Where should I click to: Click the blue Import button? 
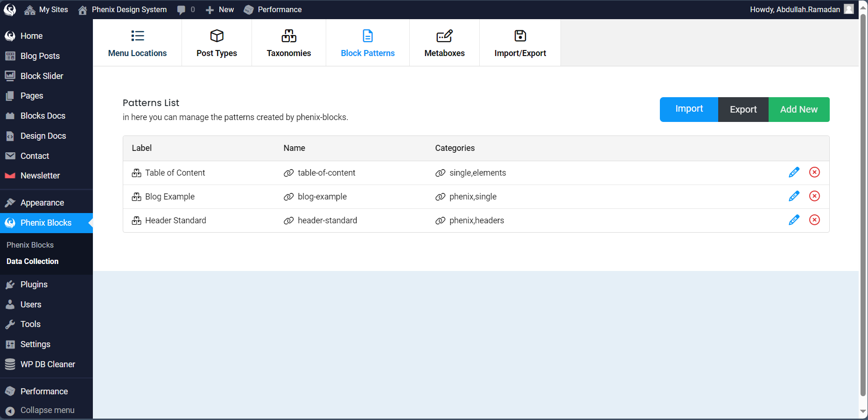(689, 109)
